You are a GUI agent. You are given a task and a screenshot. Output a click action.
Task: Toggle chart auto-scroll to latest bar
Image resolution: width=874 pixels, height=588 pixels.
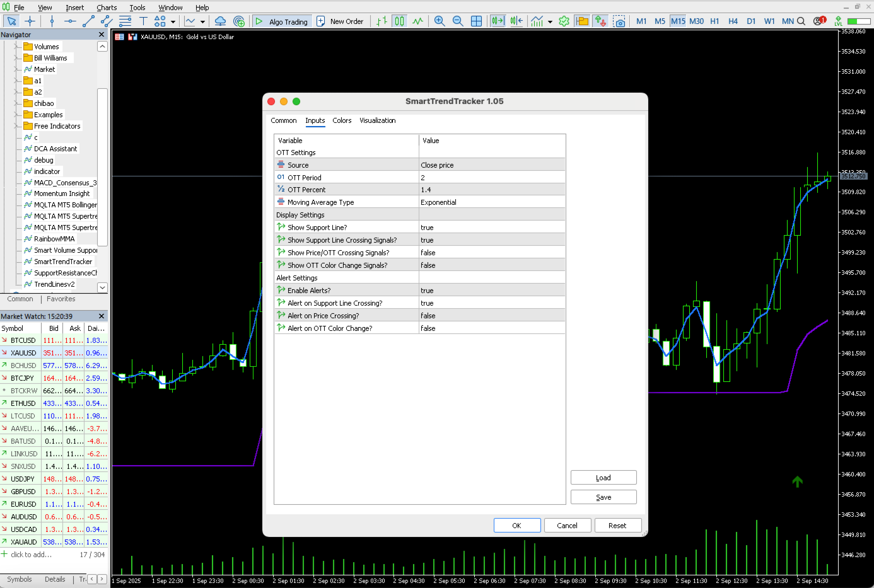coord(498,21)
